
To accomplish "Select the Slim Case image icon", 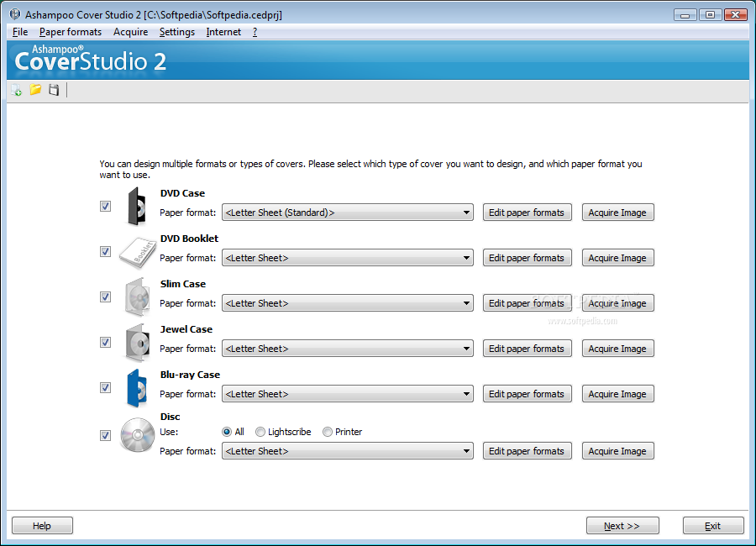I will 137,297.
